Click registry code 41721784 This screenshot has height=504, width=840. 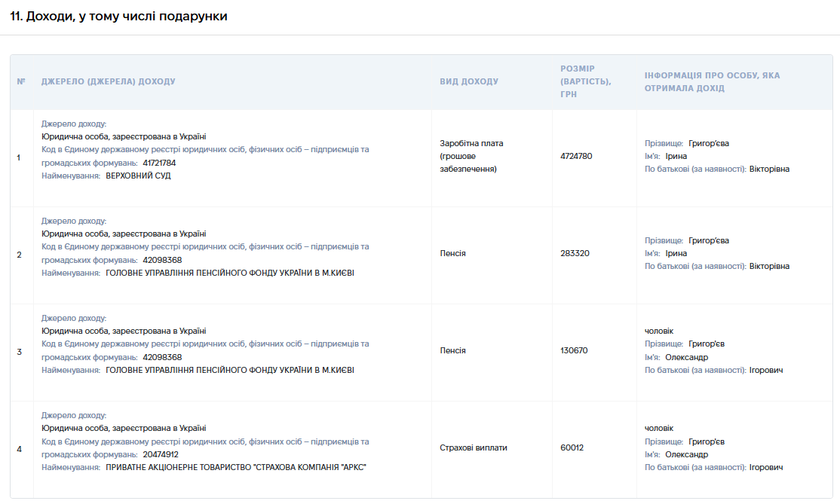pyautogui.click(x=159, y=163)
